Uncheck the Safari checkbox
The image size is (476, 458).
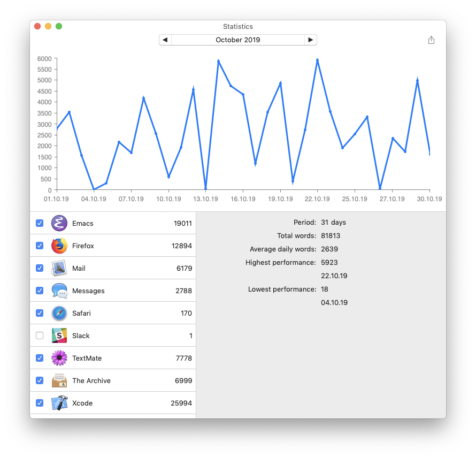pos(40,313)
